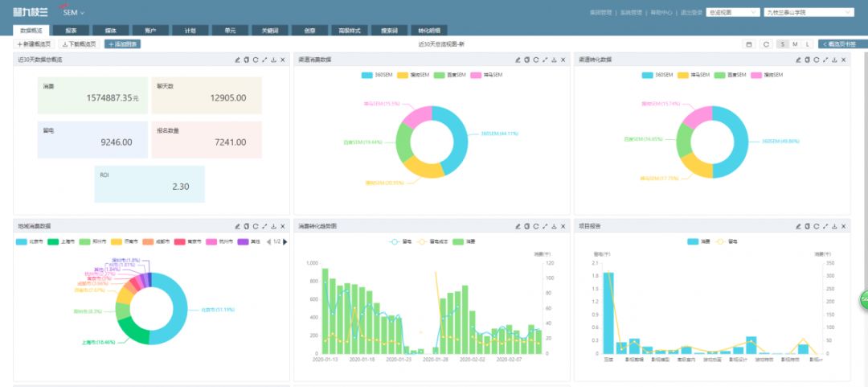Download the 渠道消费数据 chart
Viewport: 868px width, 387px height.
[x=554, y=60]
